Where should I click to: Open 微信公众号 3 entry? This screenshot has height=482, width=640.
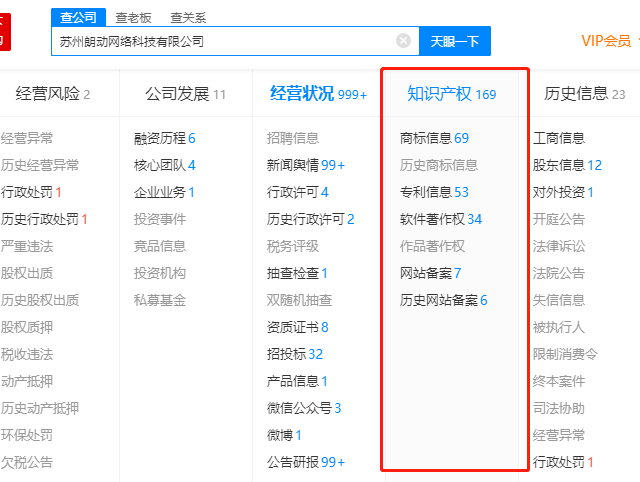(304, 408)
